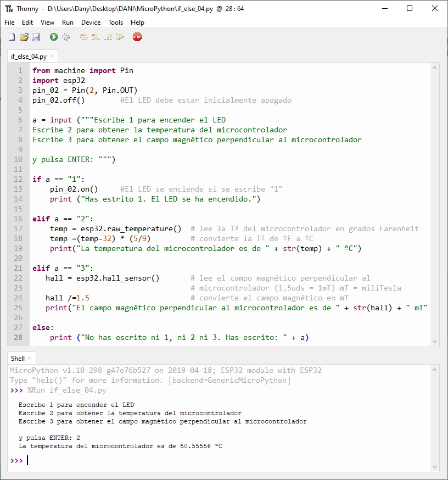
Task: Click editor scrollbar up arrow
Action: point(434,68)
